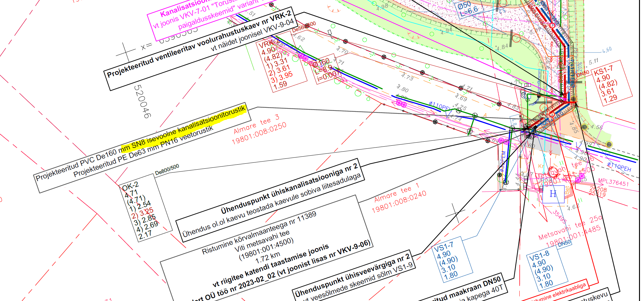The width and height of the screenshot is (644, 301).
Task: Click cadastral number '19801:008:0240'
Action: [399, 202]
